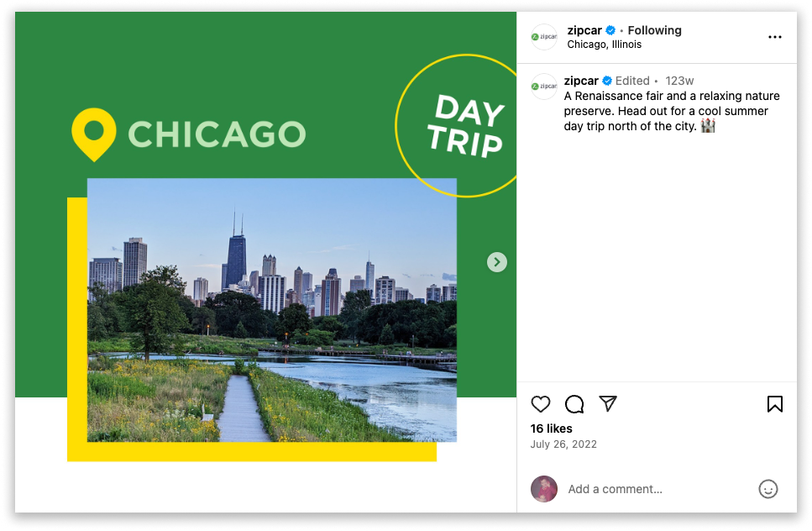Click zipcar avatar in post header
This screenshot has width=812, height=531.
(544, 37)
